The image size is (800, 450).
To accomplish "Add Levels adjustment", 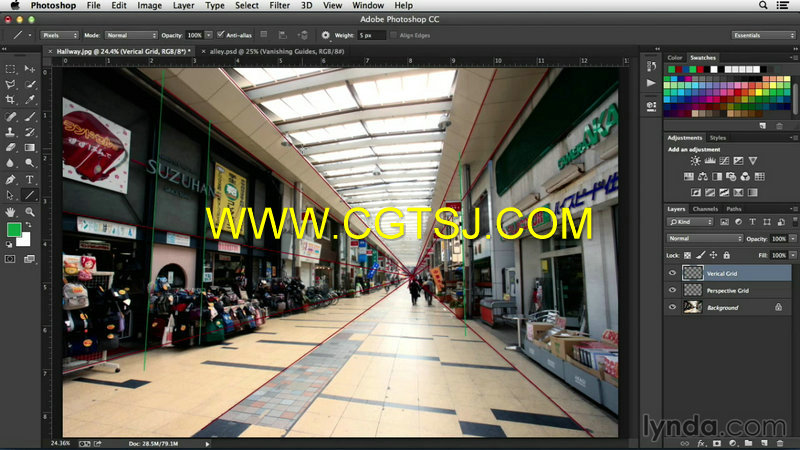I will [x=710, y=161].
